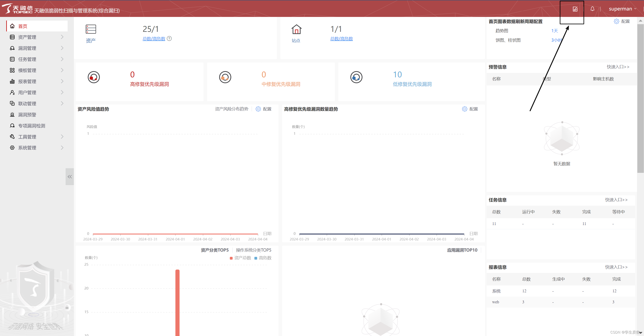Screen dimensions: 644x336
Task: Click the 高修复优先级漏洞 red icon
Action: coord(94,77)
